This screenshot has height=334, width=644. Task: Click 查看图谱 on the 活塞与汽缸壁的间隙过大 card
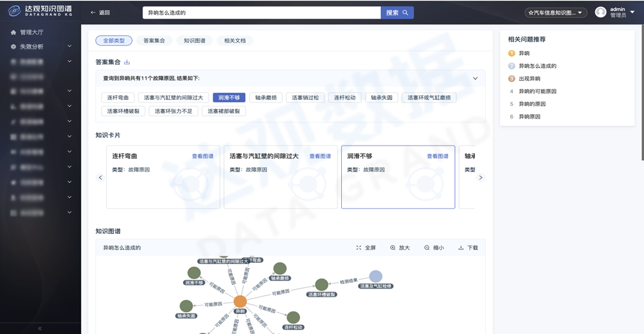pyautogui.click(x=320, y=156)
